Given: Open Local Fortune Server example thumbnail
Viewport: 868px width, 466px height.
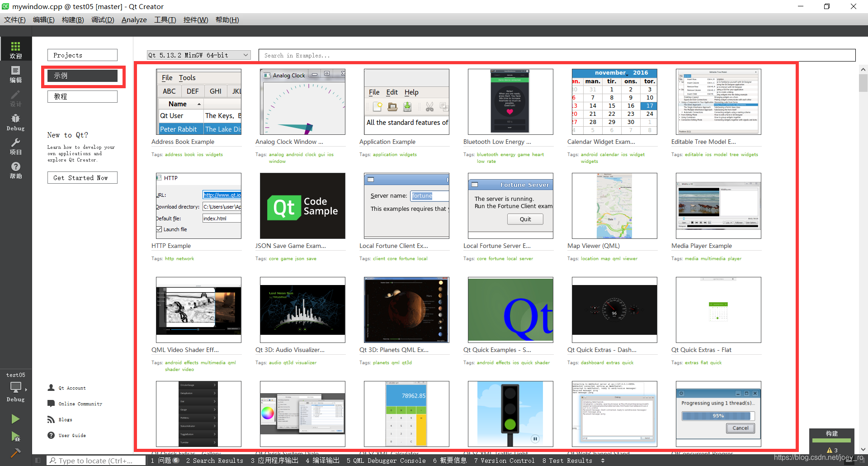Looking at the screenshot, I should pos(510,206).
